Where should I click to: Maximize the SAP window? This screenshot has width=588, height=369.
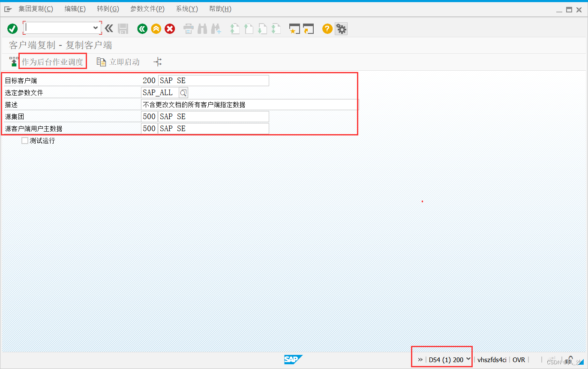tap(569, 9)
